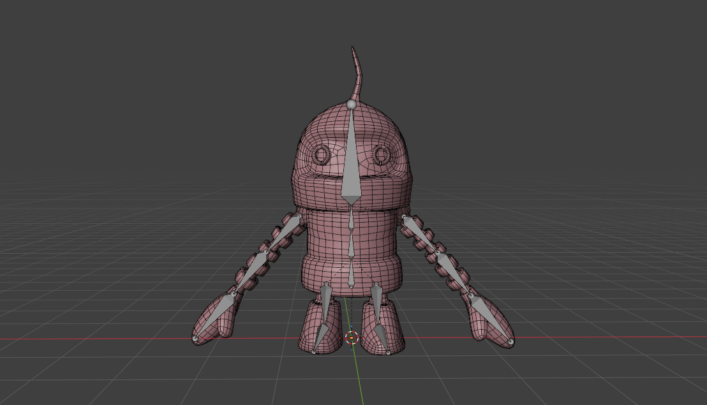707x405 pixels.
Task: Select the robot's antenna mesh on its head
Action: [356, 72]
